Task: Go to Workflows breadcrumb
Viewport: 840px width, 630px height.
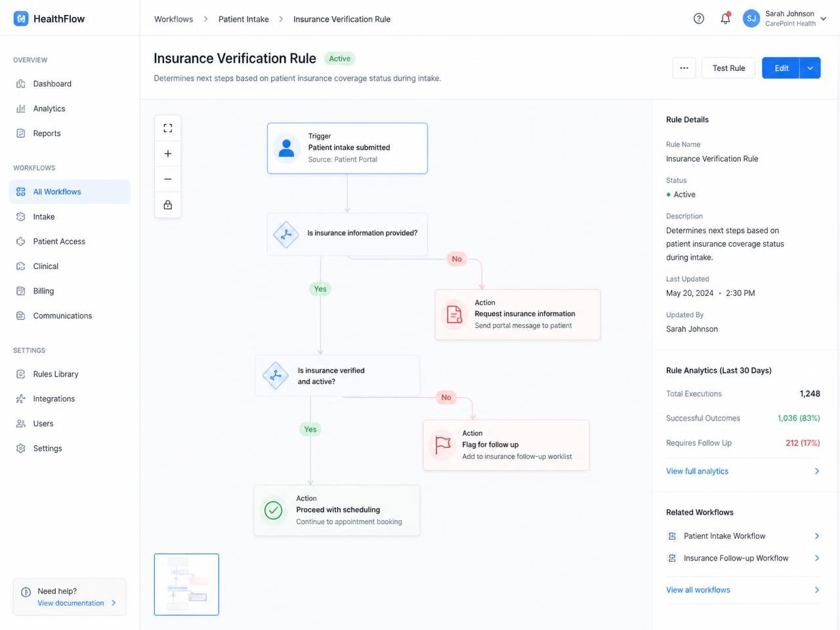Action: [173, 19]
